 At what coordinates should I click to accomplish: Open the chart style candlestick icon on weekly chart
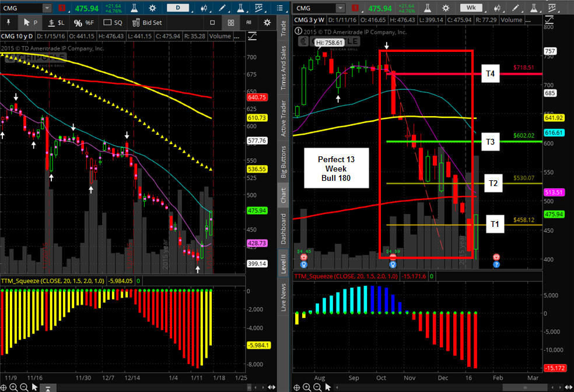point(497,8)
